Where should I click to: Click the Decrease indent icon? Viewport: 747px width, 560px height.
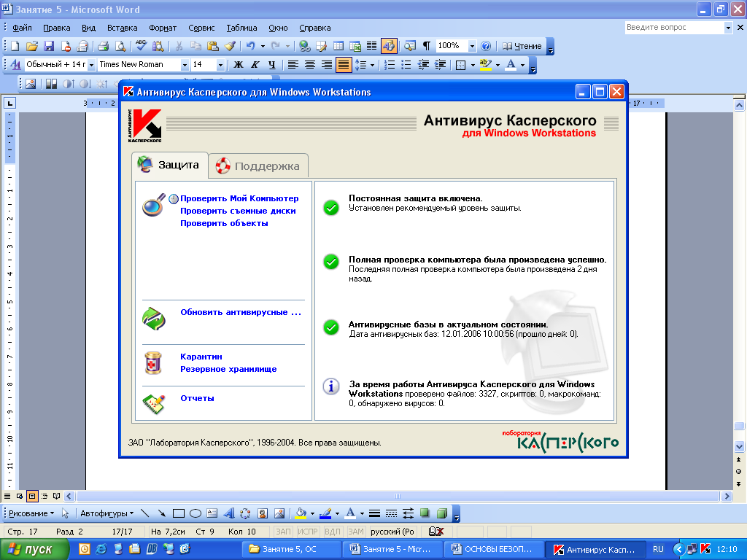[423, 65]
